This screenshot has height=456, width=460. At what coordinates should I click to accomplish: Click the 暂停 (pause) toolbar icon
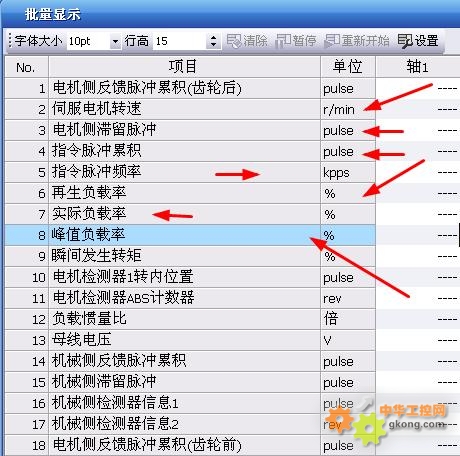[x=296, y=41]
